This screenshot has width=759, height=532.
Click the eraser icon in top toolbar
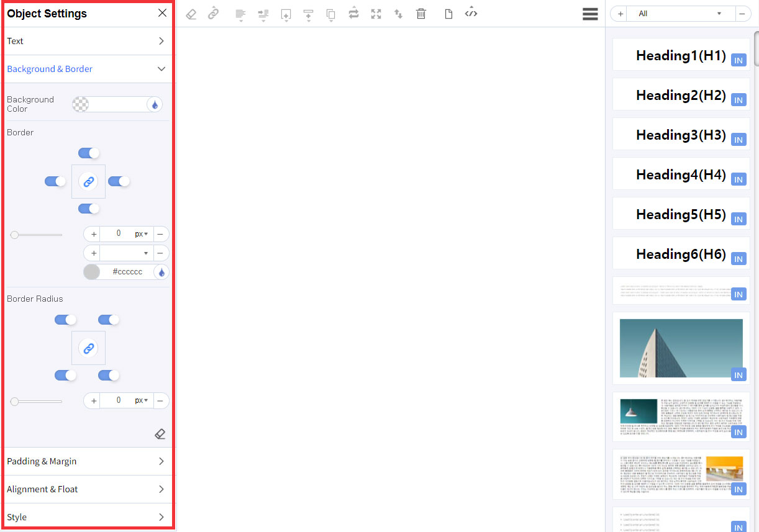coord(191,14)
